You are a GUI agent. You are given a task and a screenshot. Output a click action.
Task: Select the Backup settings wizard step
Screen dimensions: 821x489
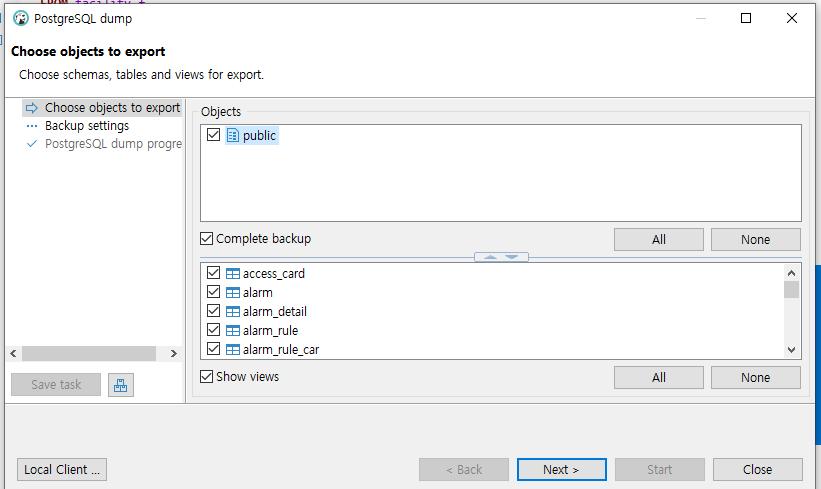(86, 126)
